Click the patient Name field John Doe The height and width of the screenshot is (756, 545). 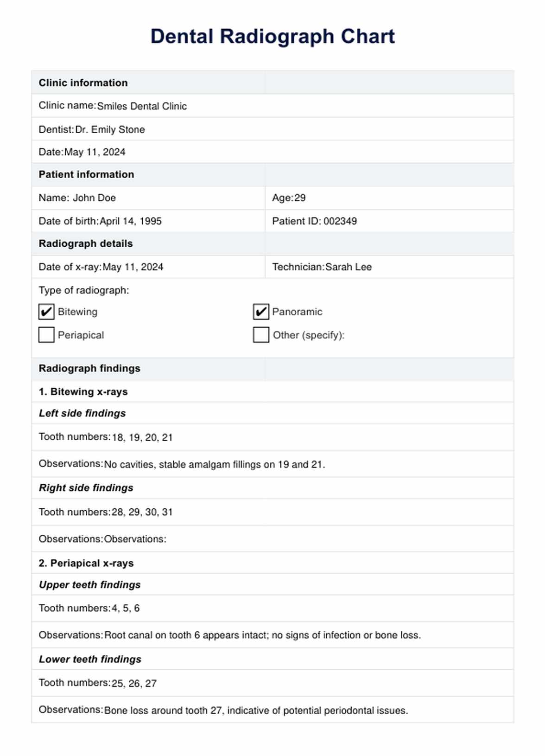[94, 198]
